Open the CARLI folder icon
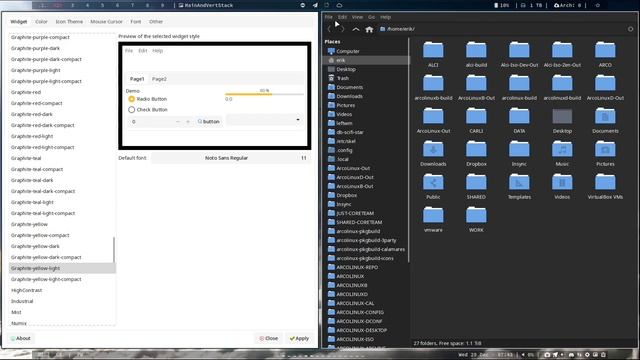This screenshot has width=640, height=360. (476, 116)
